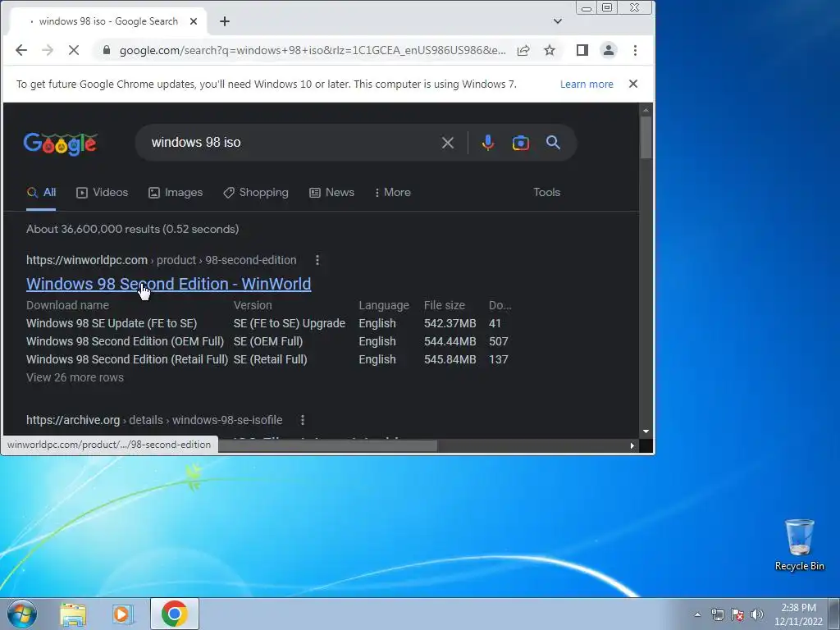This screenshot has height=630, width=840.
Task: Switch to the Shopping tab
Action: (256, 192)
